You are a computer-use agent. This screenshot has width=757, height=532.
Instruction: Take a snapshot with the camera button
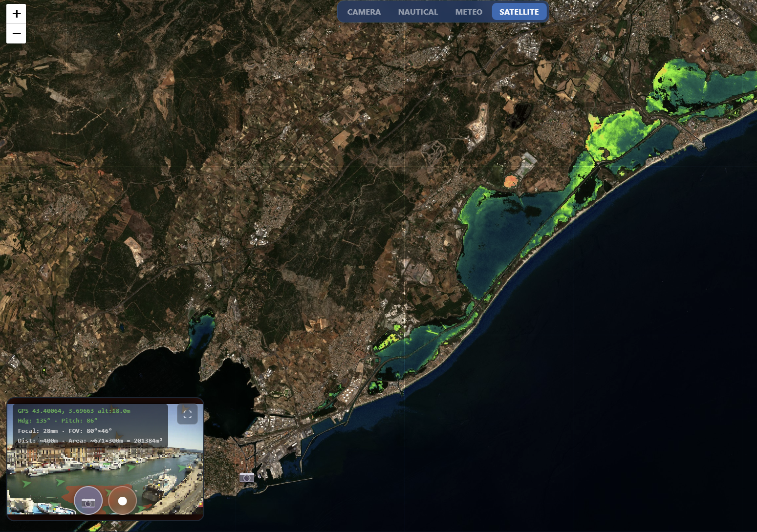[x=88, y=501]
